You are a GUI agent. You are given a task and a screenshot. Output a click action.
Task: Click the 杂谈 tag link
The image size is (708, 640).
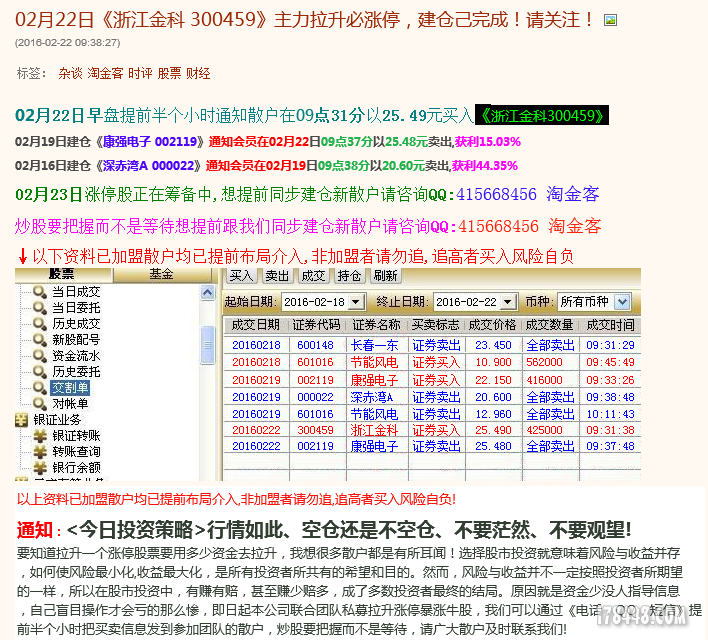tap(71, 73)
